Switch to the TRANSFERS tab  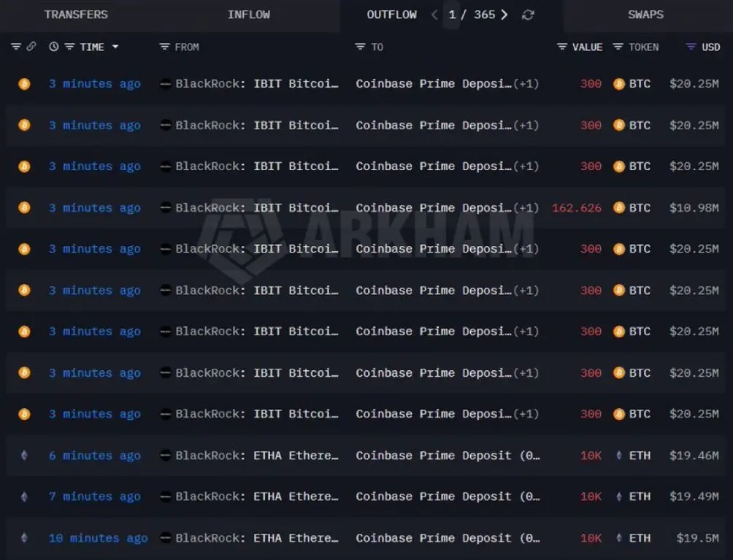76,15
